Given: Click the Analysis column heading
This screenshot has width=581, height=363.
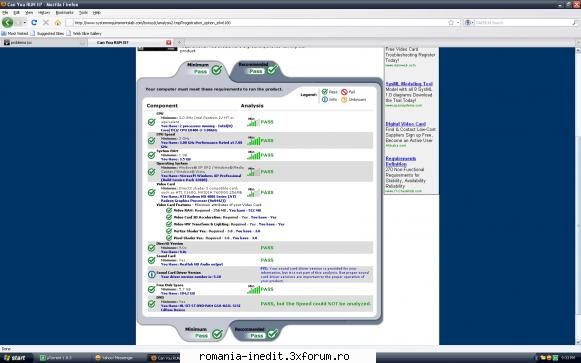Looking at the screenshot, I should click(x=252, y=106).
